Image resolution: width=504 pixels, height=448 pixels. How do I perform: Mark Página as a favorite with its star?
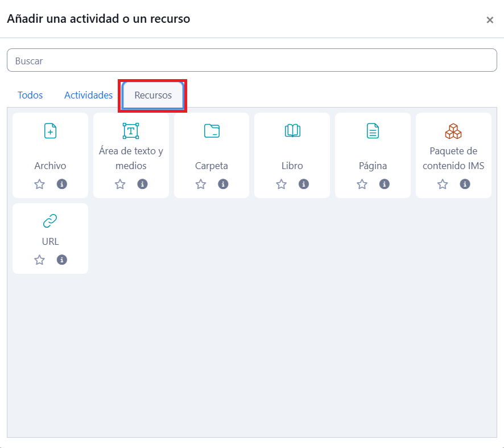(x=362, y=184)
